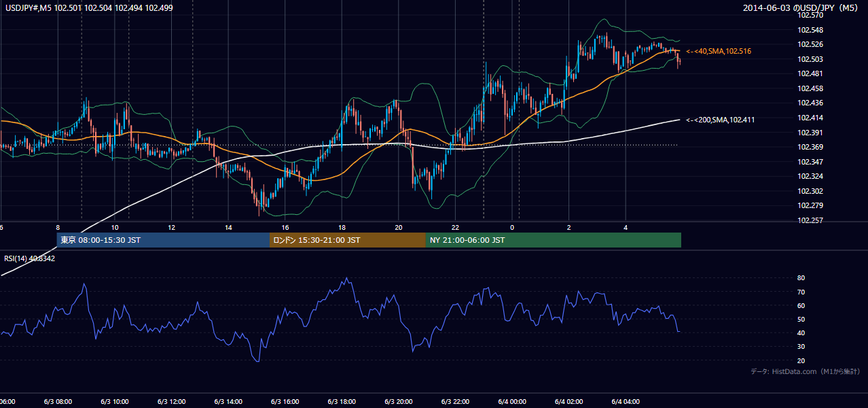Click hour tick 12 under the price chart
This screenshot has height=408, width=868.
coord(171,227)
